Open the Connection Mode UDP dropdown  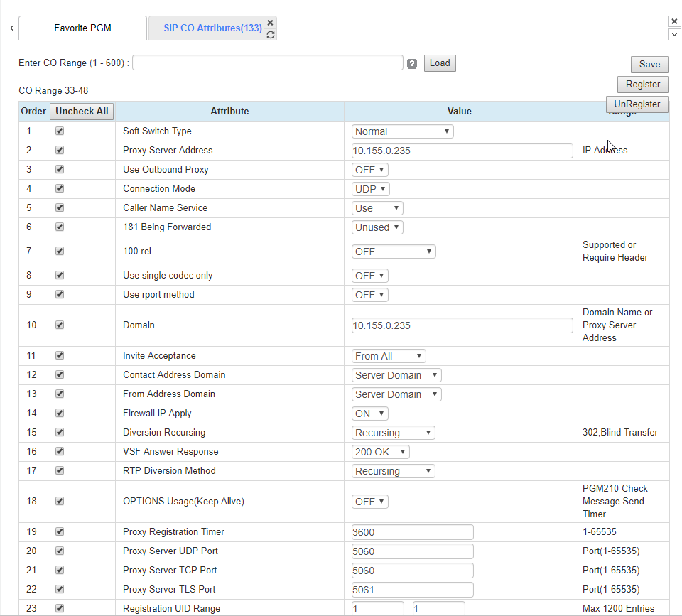371,189
